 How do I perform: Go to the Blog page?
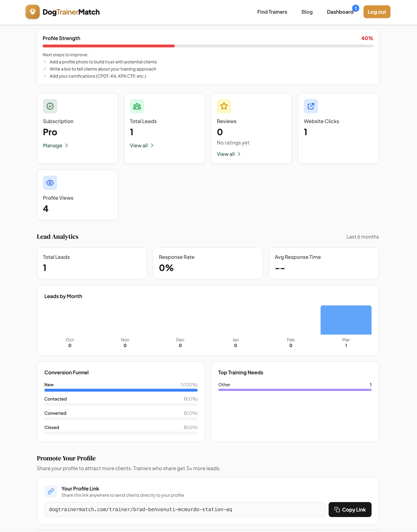pos(307,12)
